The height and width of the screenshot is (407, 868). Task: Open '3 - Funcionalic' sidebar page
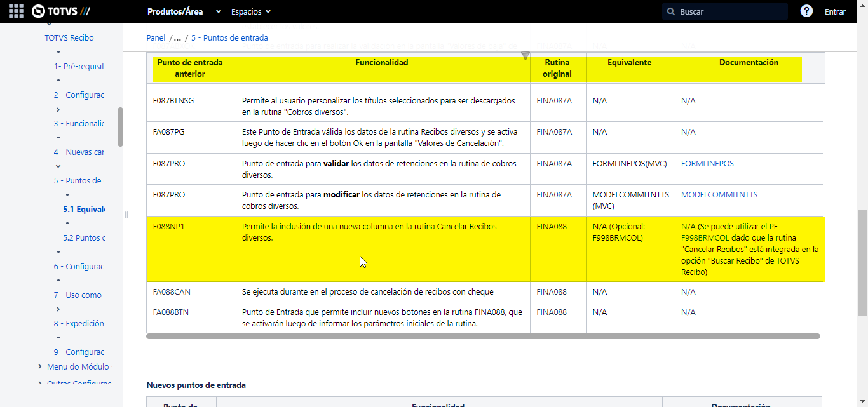[79, 124]
